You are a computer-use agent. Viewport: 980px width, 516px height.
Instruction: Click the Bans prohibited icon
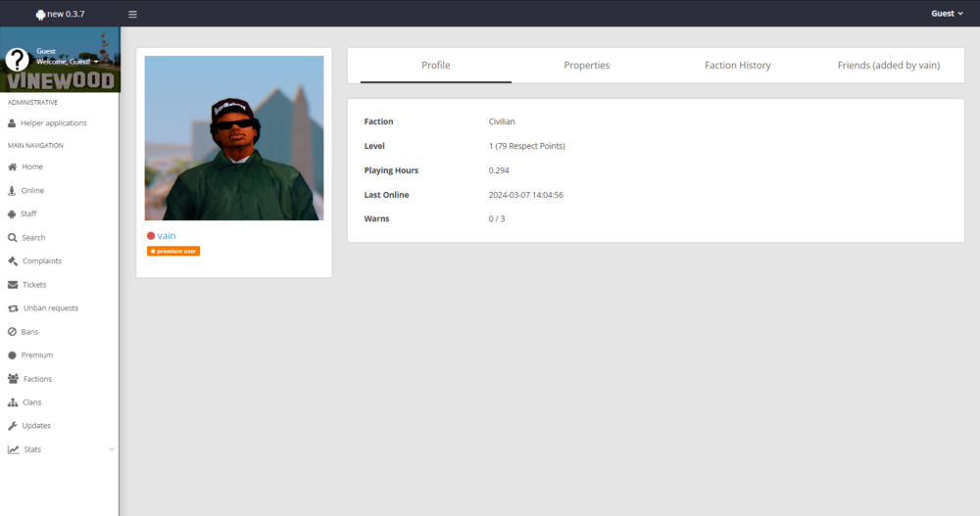click(12, 332)
